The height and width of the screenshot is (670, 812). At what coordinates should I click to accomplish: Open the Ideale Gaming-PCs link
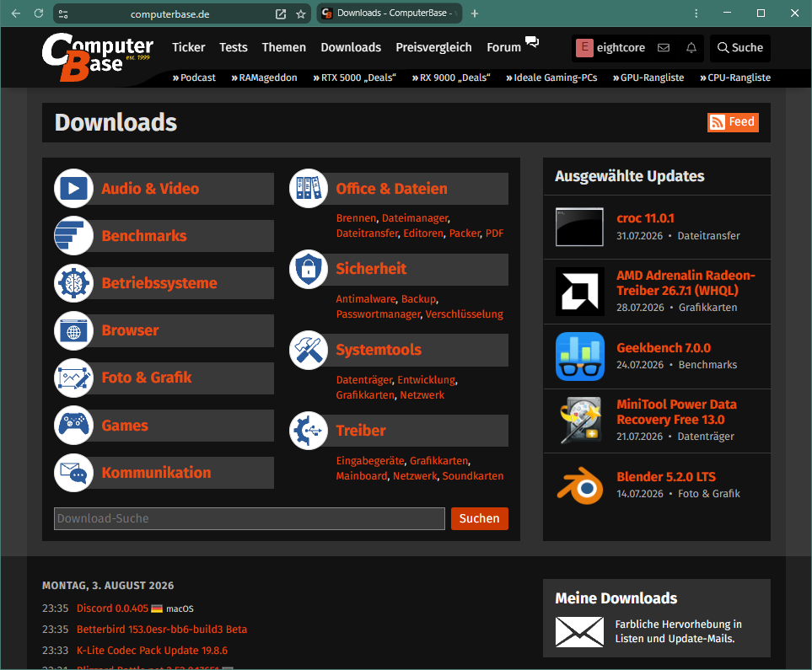click(x=551, y=78)
